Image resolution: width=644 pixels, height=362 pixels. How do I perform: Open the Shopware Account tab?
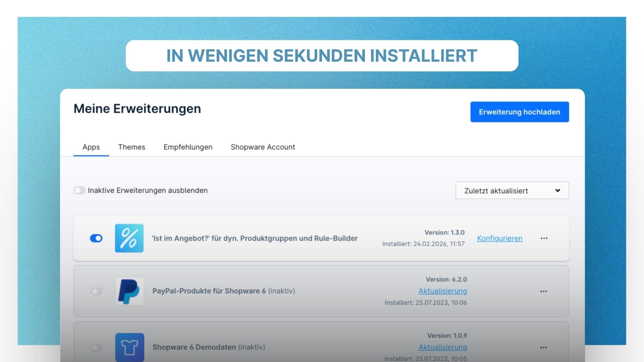coord(263,147)
